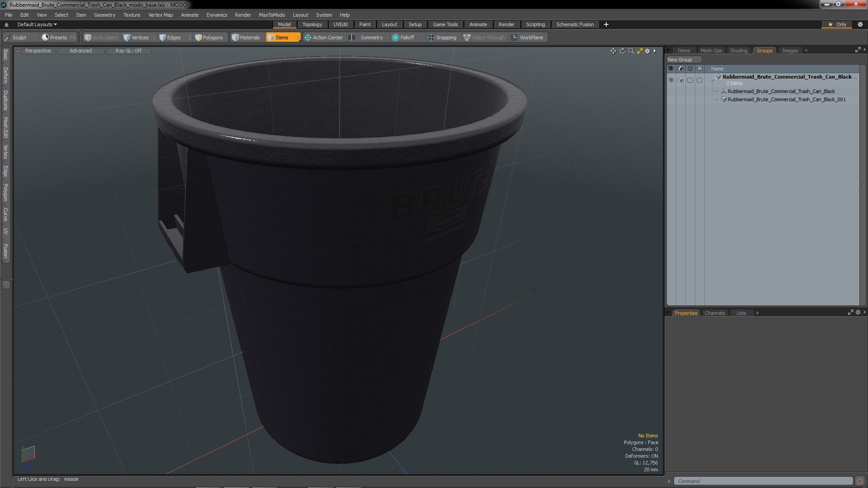Toggle visibility of Rubbermaid_Brute_Commercial_Trash_Can_Black_001
The height and width of the screenshot is (488, 868).
(x=671, y=99)
